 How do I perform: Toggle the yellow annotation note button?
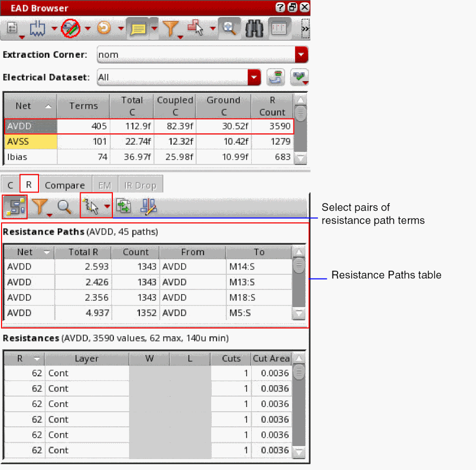point(137,29)
